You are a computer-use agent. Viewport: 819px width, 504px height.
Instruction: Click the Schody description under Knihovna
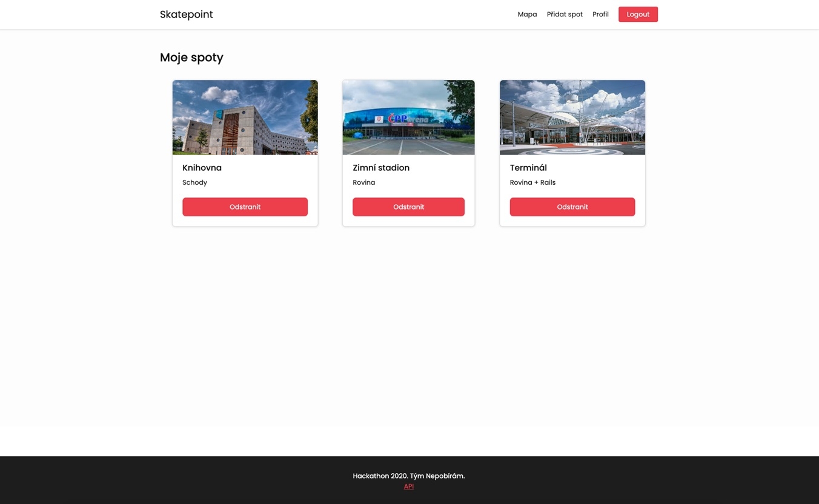tap(194, 182)
